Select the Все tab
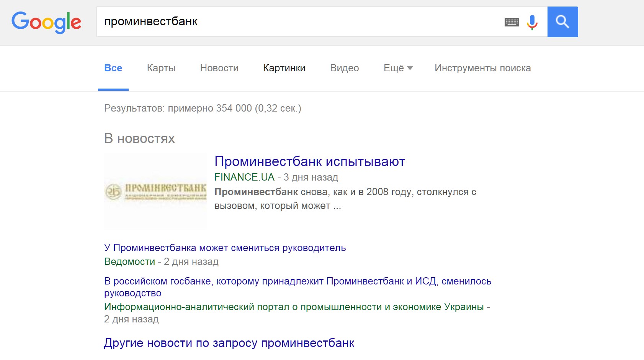The height and width of the screenshot is (360, 644). (x=113, y=68)
